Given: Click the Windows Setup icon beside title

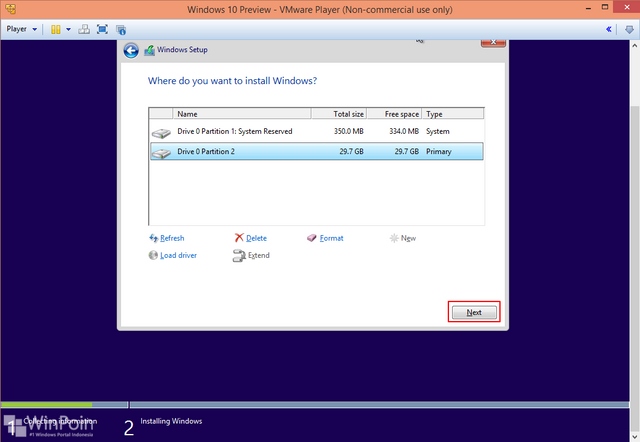Looking at the screenshot, I should pos(150,50).
